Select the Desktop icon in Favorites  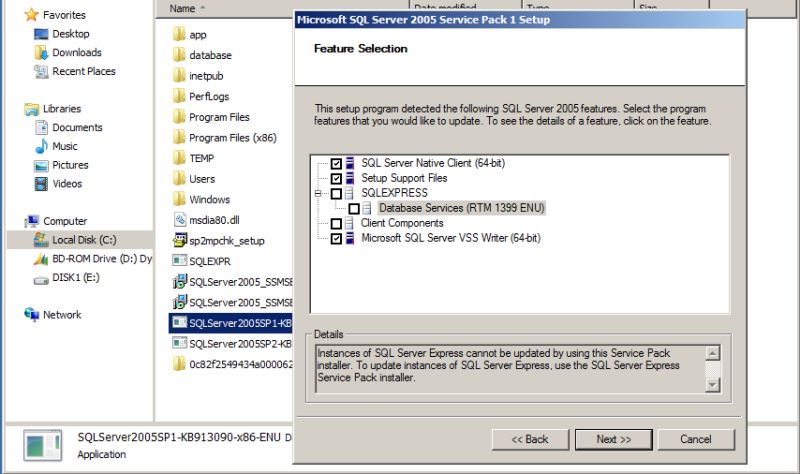[41, 34]
